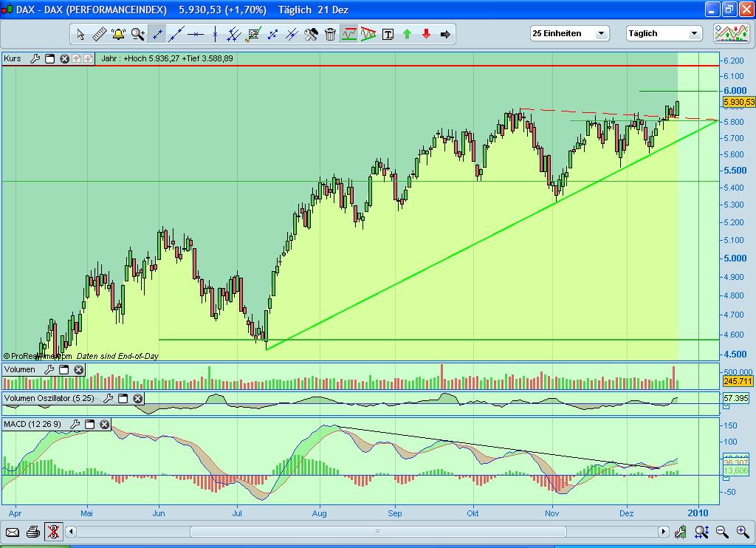Click the trash can delete tool
The width and height of the screenshot is (756, 548).
pyautogui.click(x=330, y=34)
